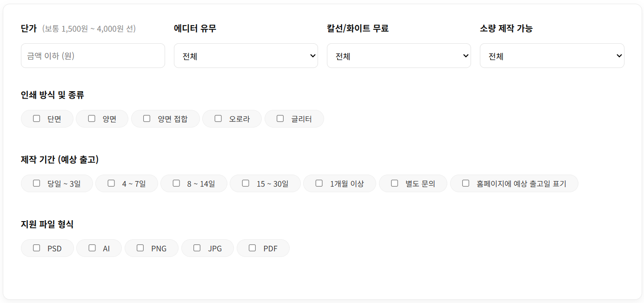This screenshot has width=644, height=303.
Task: Open the 소량 제작 가능 dropdown
Action: [x=551, y=56]
